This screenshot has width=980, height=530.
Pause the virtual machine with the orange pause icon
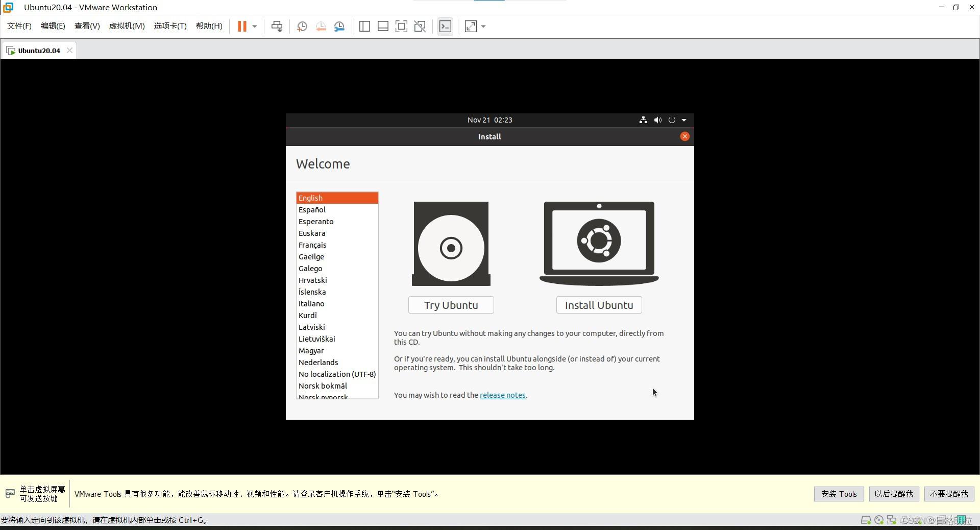tap(242, 27)
